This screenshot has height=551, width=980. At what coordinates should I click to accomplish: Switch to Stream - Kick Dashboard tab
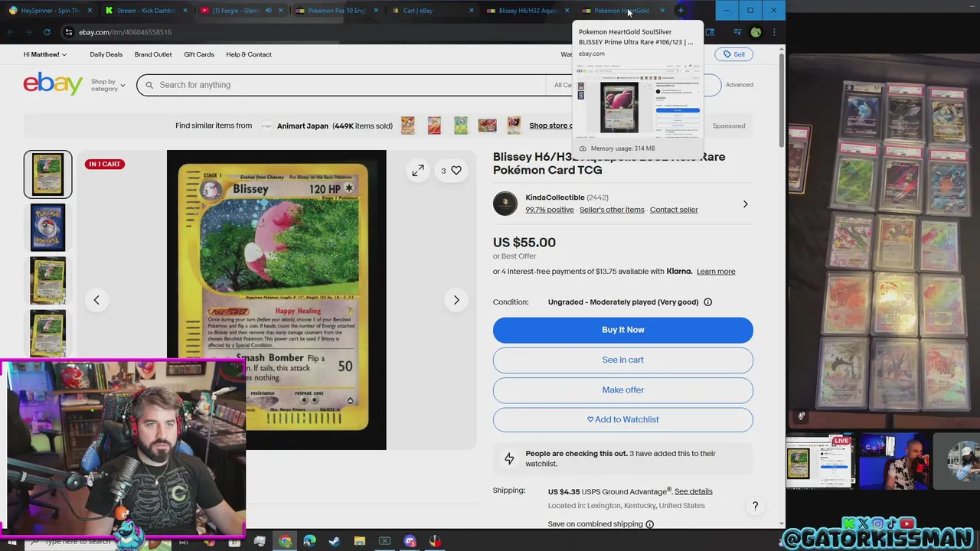click(145, 11)
